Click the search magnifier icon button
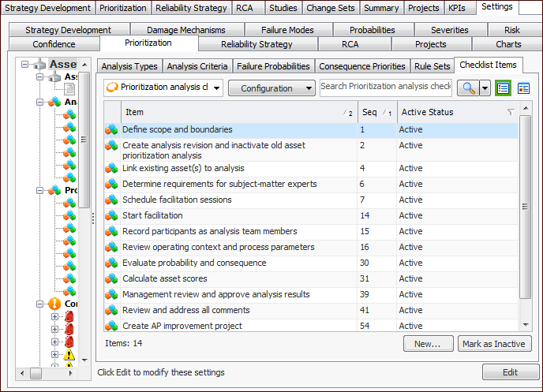543x392 pixels. 468,88
